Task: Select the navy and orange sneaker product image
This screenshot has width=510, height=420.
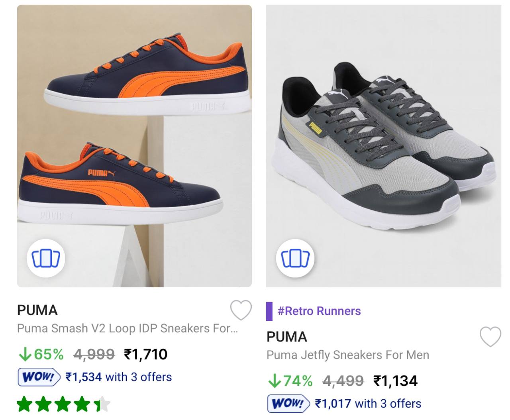Action: pos(134,131)
